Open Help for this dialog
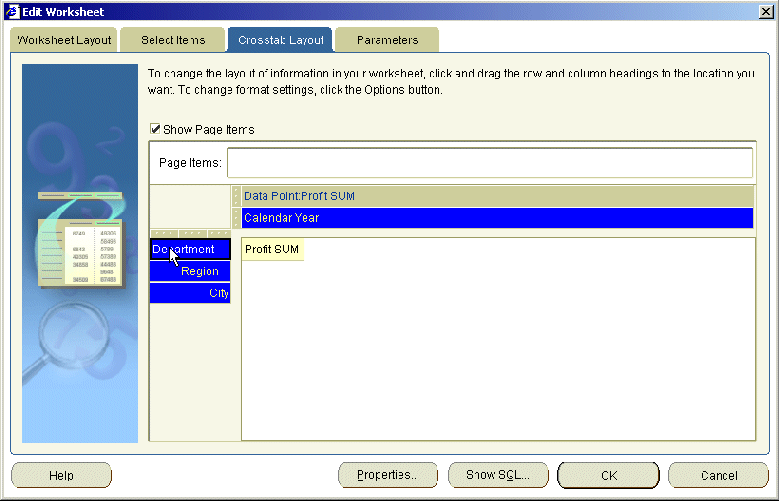 [61, 476]
